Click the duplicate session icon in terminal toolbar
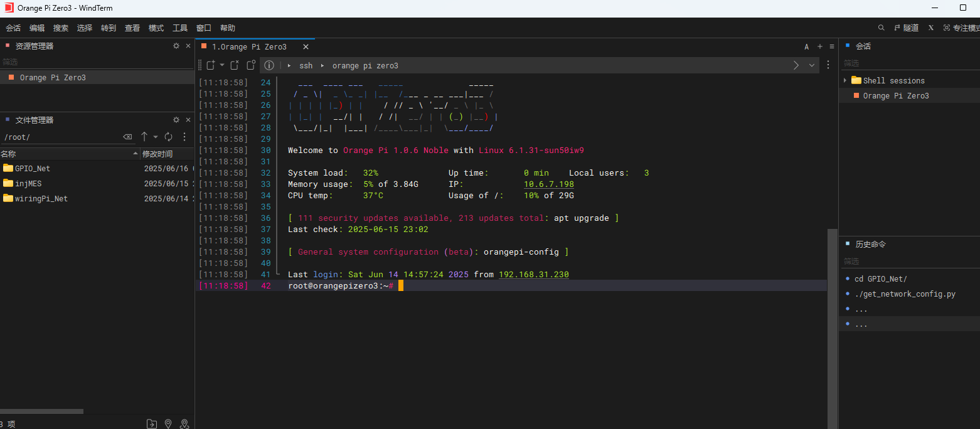This screenshot has width=980, height=429. point(251,65)
